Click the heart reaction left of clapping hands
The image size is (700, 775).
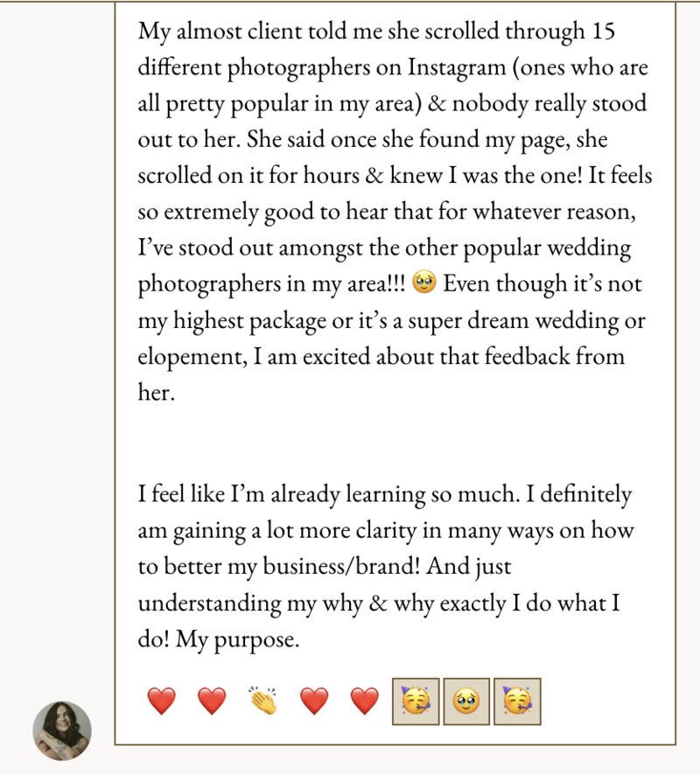pyautogui.click(x=212, y=701)
